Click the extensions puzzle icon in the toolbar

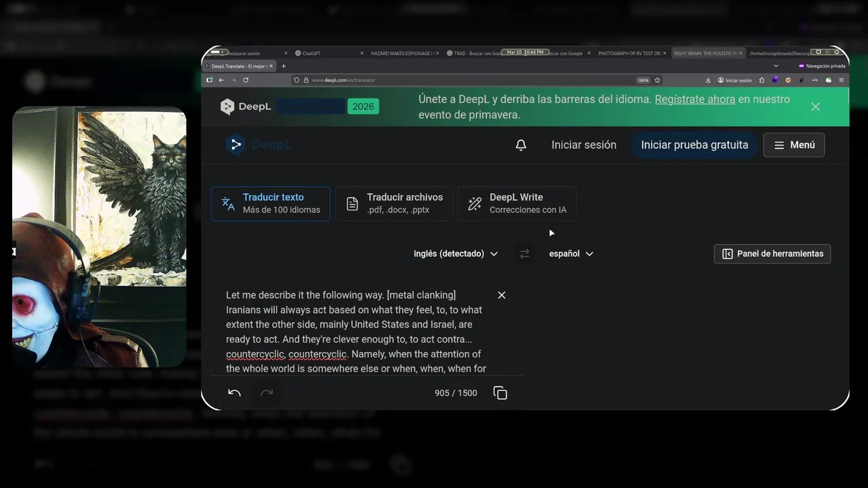[x=762, y=80]
